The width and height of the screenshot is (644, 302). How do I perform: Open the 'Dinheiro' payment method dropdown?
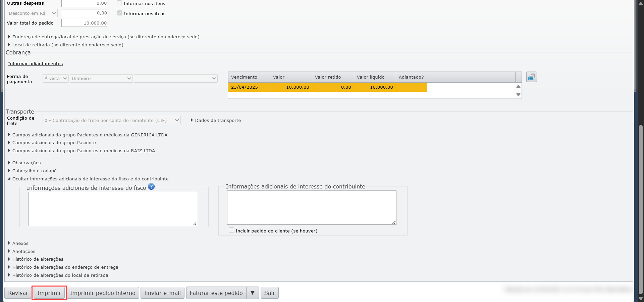pos(101,78)
